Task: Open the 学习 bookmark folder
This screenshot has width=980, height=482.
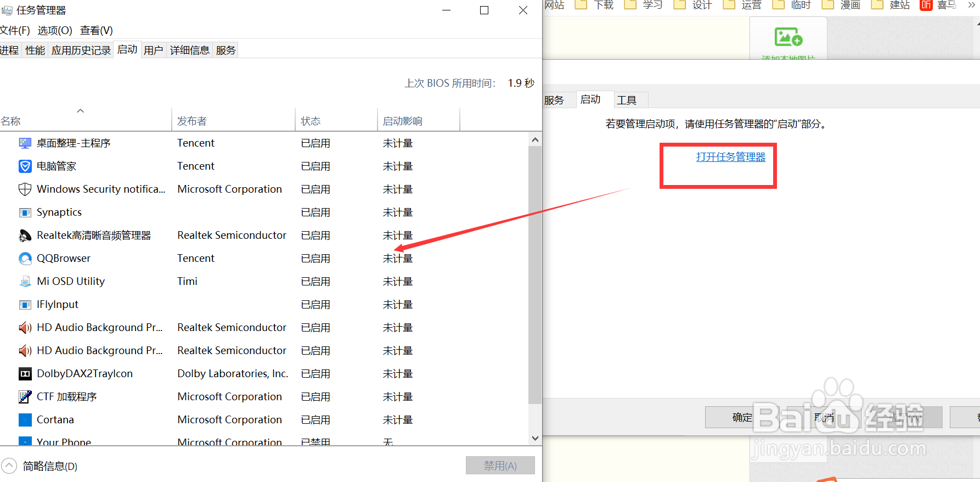Action: (644, 5)
